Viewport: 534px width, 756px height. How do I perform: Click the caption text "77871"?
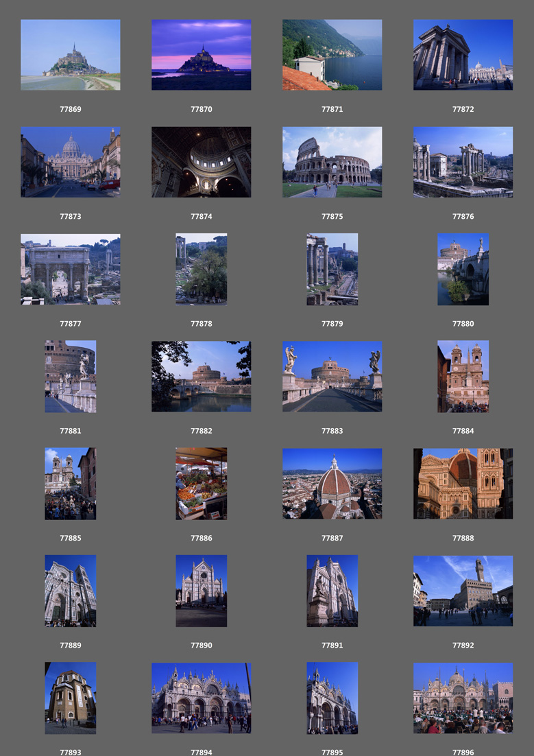332,109
